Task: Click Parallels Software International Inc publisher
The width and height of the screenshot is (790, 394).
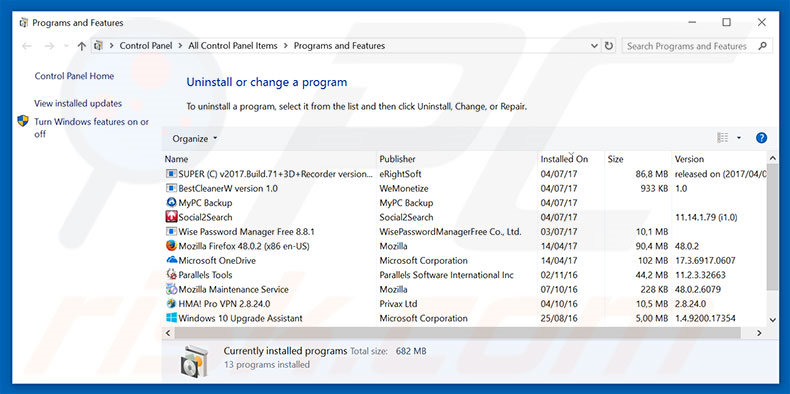Action: 446,275
